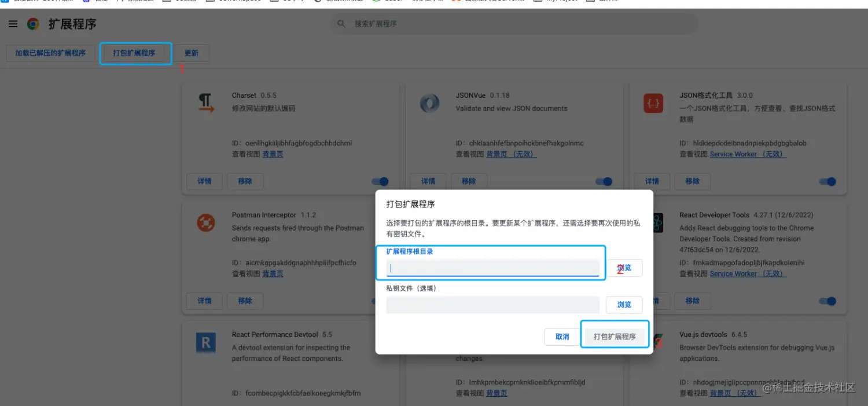
Task: Click the JSON格式化工具 red braces icon
Action: coord(653,103)
